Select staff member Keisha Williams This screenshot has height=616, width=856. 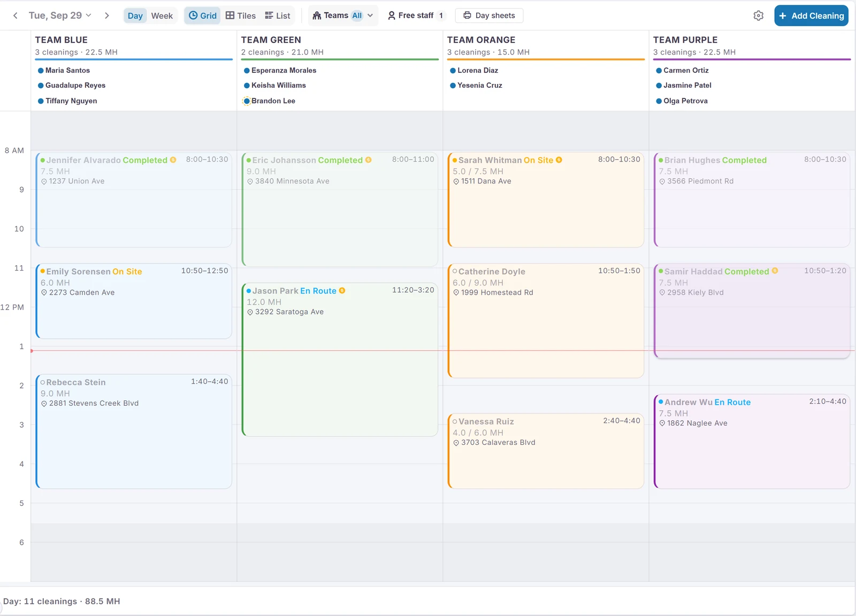274,85
